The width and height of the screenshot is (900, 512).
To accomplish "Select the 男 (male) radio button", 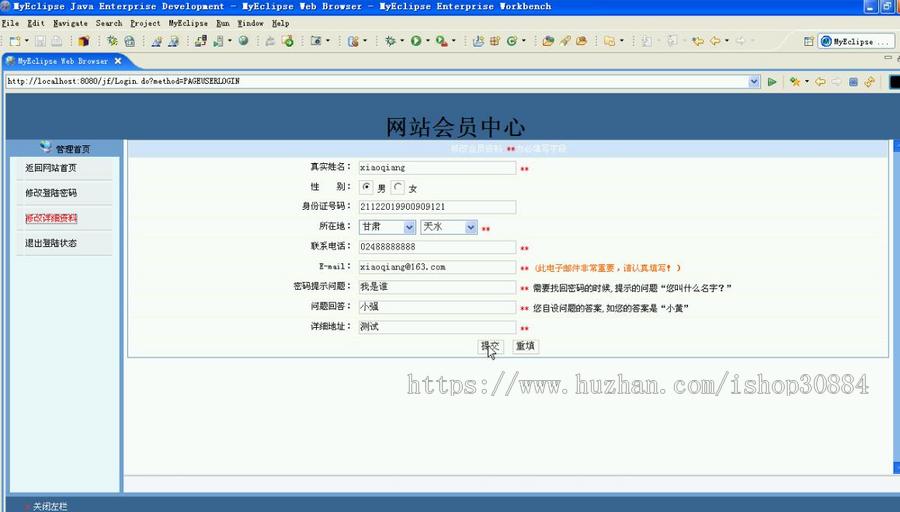I will [x=366, y=187].
